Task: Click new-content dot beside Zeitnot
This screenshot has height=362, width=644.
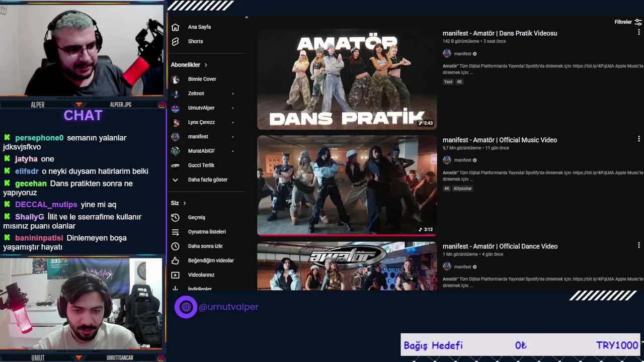Action: point(232,94)
